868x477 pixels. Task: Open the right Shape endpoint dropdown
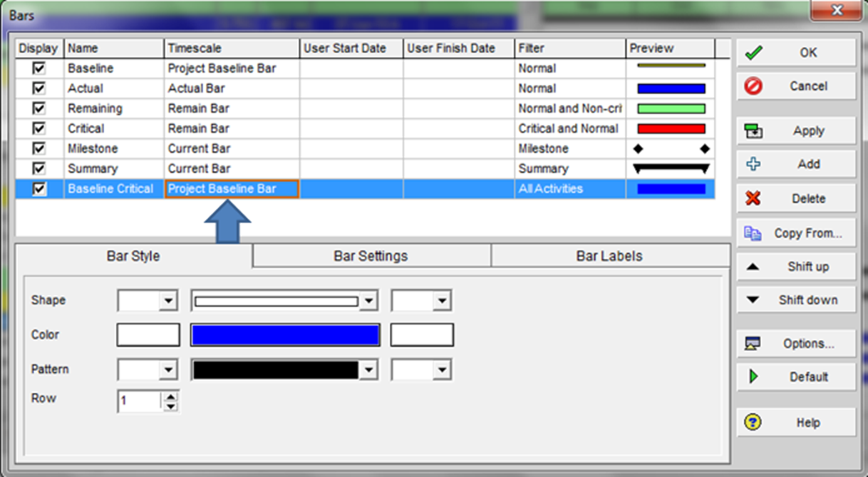443,301
